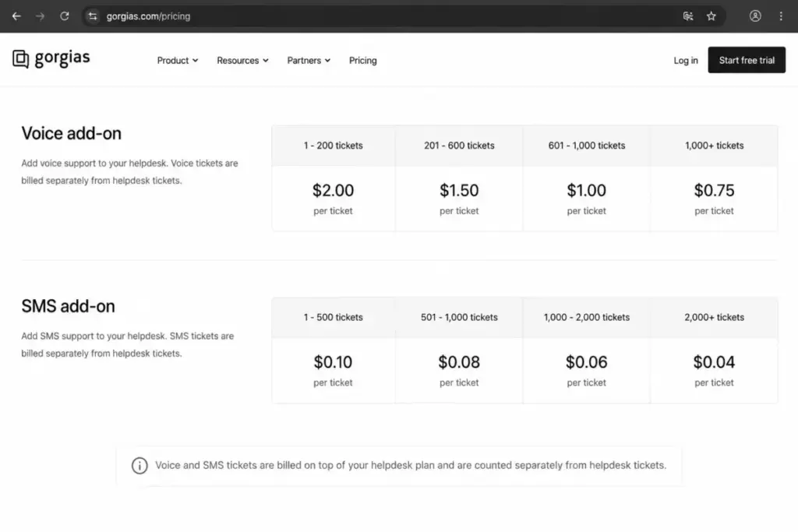
Task: Click the 501 - 1,000 tickets header
Action: pos(459,317)
